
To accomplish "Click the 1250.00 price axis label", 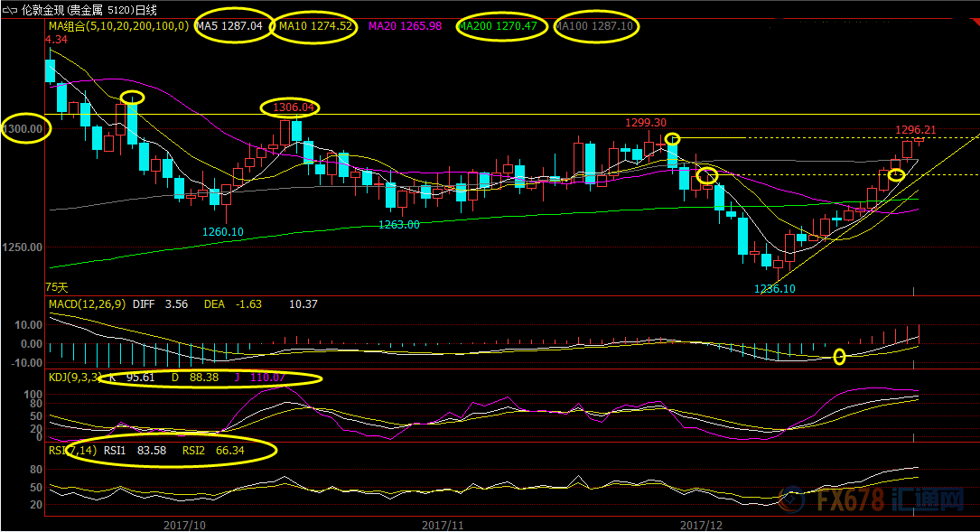I will tap(23, 247).
